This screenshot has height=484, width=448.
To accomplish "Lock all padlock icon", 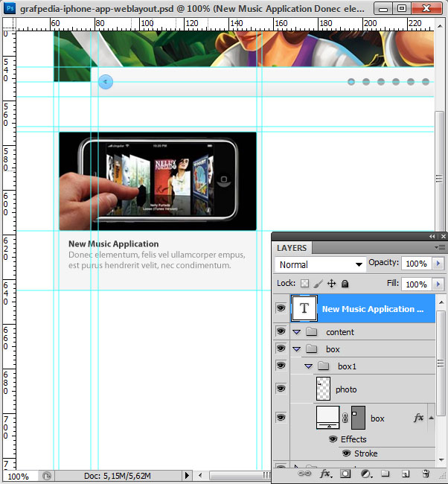I will click(345, 284).
